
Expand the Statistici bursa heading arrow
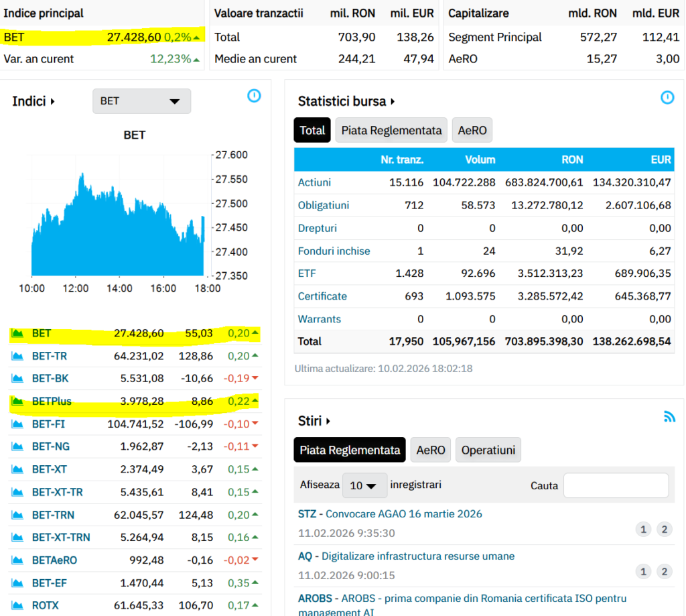click(x=393, y=102)
